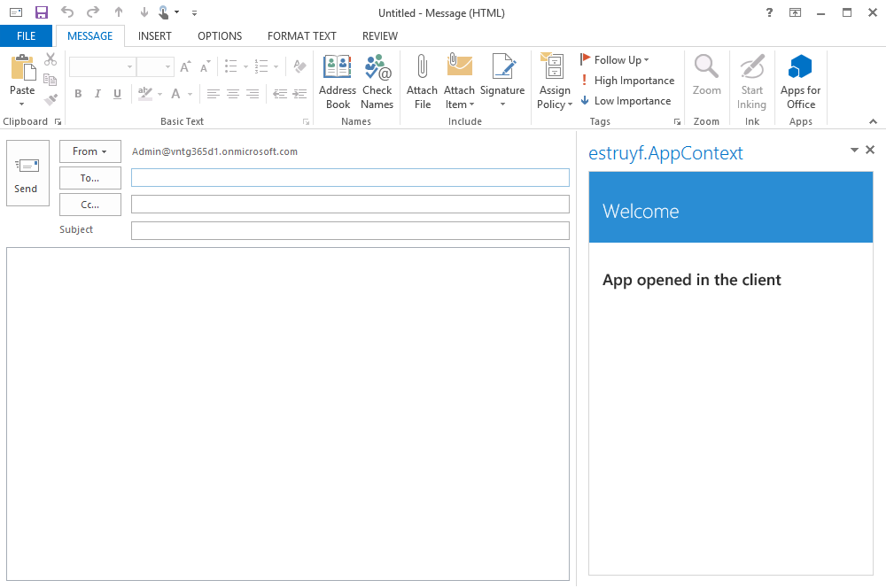Image resolution: width=886 pixels, height=588 pixels.
Task: Click the Paste clipboard icon
Action: 23,68
